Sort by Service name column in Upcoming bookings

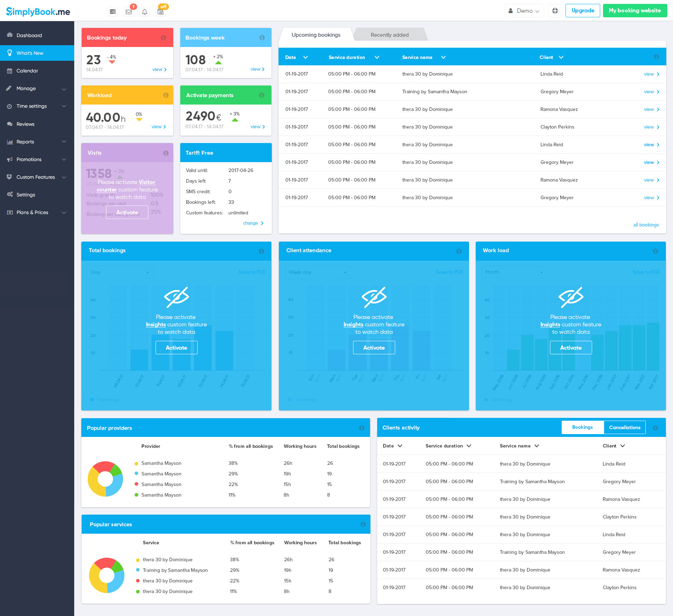423,57
